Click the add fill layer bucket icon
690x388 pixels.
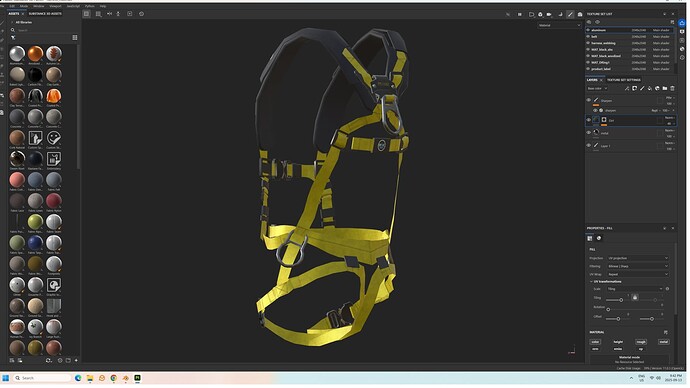pos(650,88)
